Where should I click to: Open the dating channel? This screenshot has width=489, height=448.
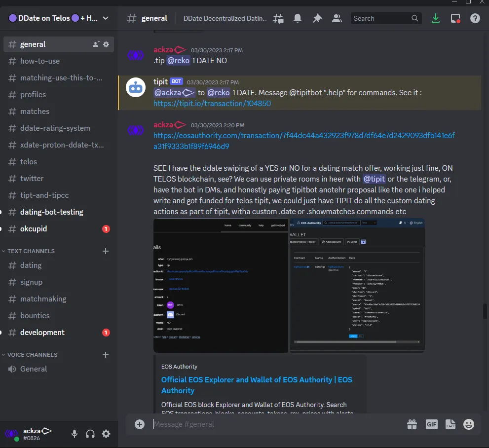pos(59,265)
